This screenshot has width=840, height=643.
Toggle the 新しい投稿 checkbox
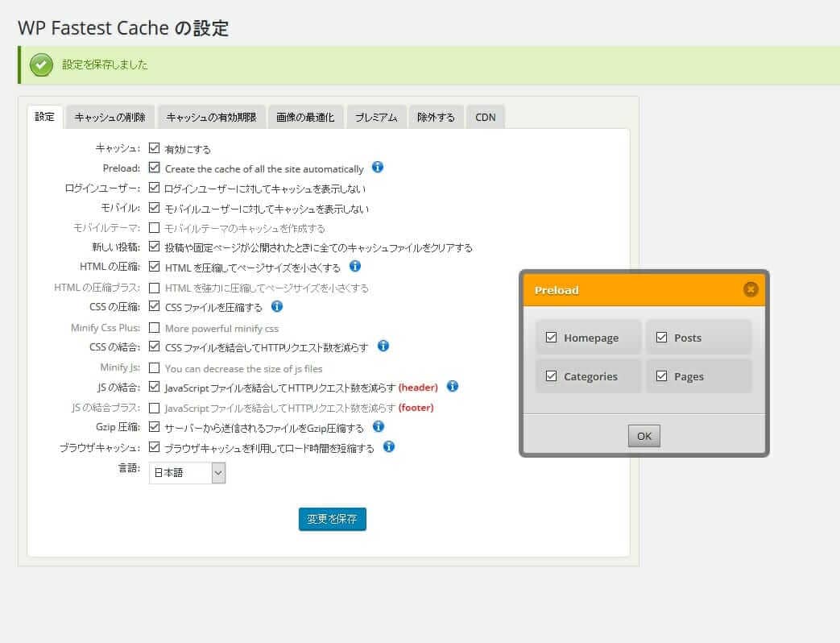coord(155,247)
